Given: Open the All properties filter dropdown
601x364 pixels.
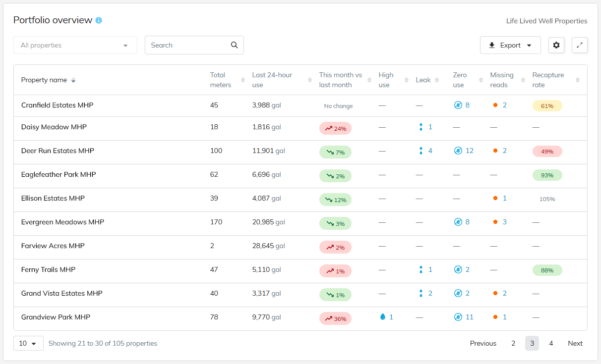Looking at the screenshot, I should (x=75, y=45).
